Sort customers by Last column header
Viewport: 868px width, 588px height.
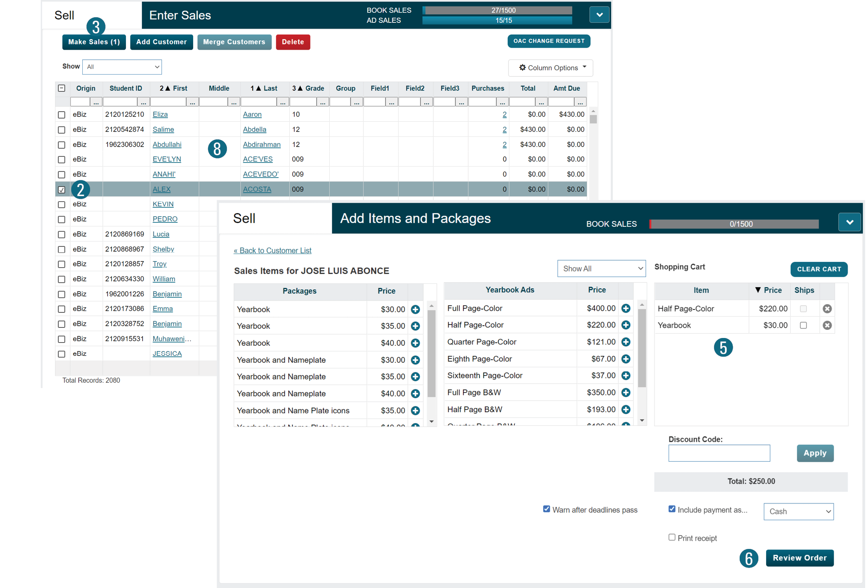click(x=264, y=88)
